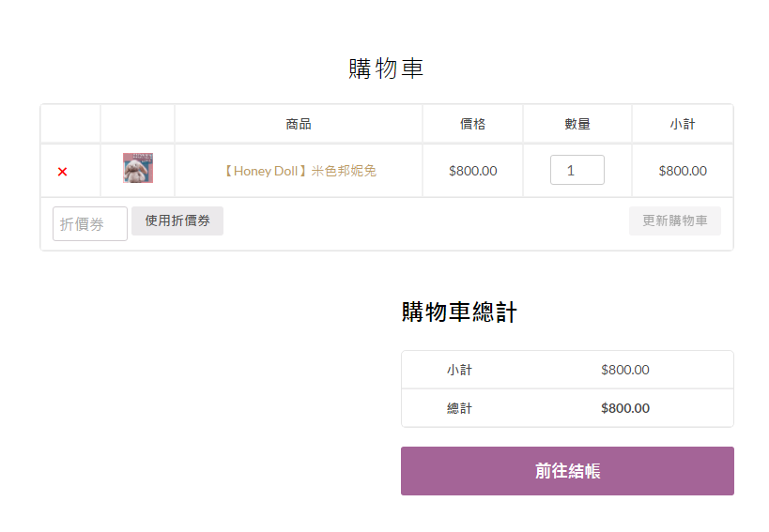Click into the 折價券 coupon code field
The height and width of the screenshot is (532, 769).
pos(89,223)
